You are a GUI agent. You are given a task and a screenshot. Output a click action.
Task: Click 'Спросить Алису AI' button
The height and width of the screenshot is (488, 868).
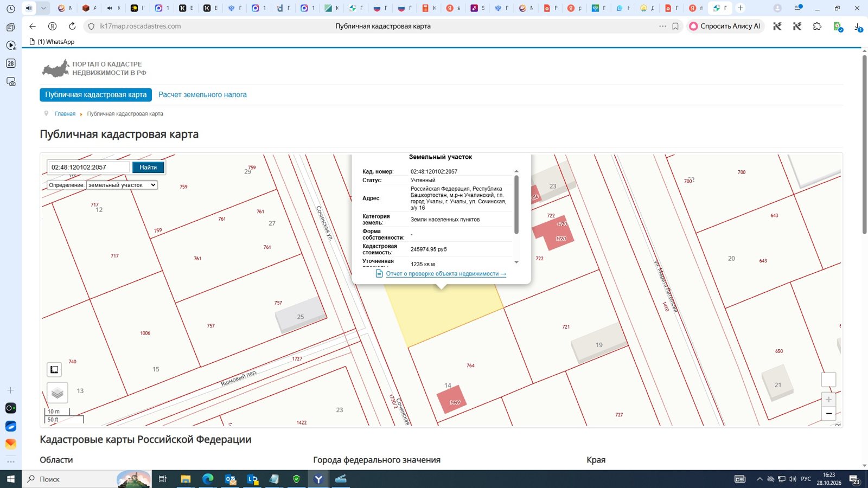725,26
